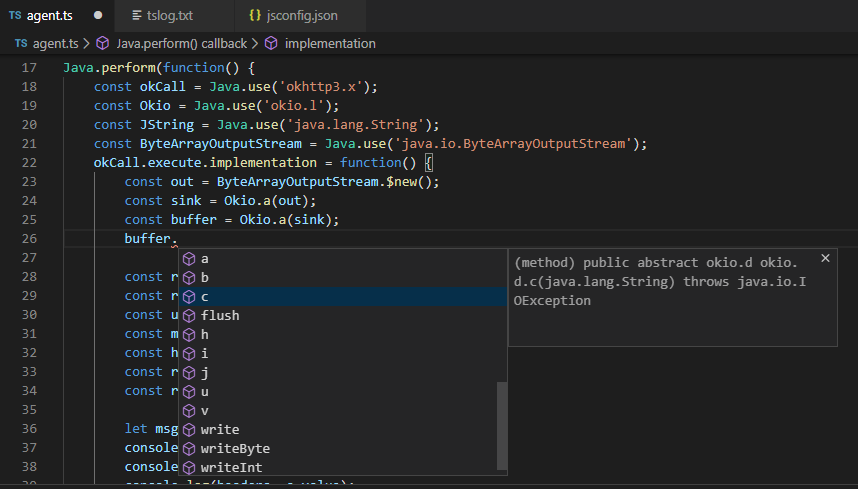Click the method icon beside suggestion 'v'
Screen dimensions: 858x489
pyautogui.click(x=189, y=410)
